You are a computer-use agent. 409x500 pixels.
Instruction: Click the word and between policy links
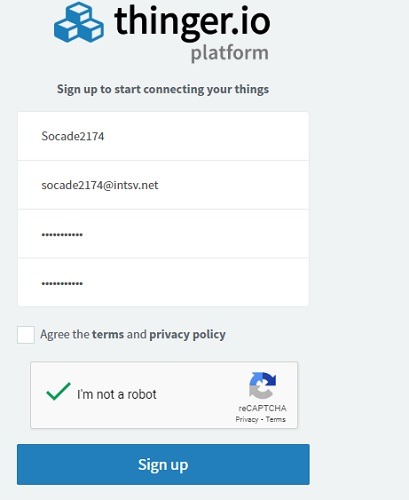(137, 334)
